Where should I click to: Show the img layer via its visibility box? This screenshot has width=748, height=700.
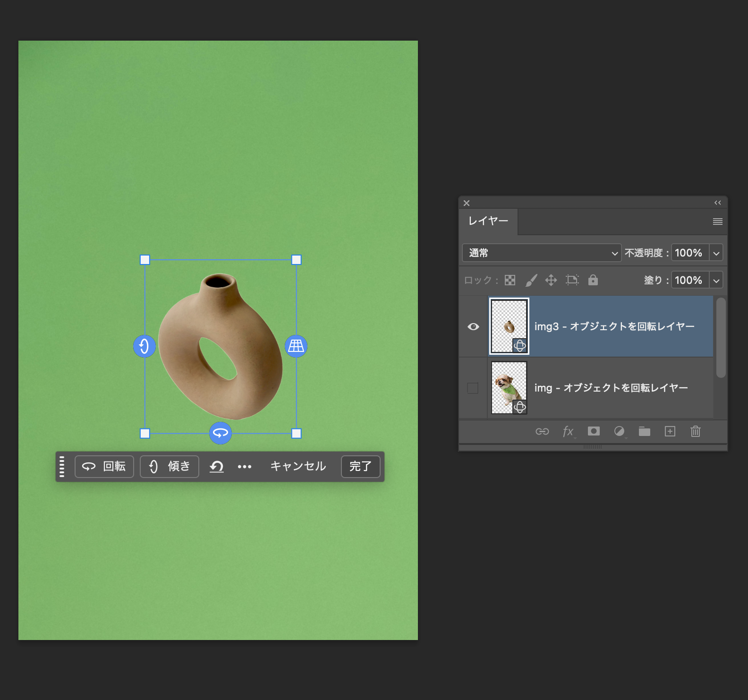click(473, 388)
